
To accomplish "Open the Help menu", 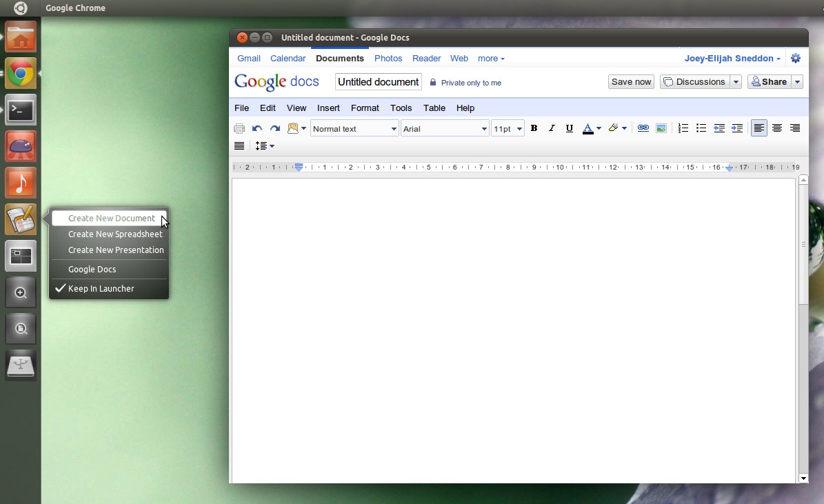I will point(465,108).
